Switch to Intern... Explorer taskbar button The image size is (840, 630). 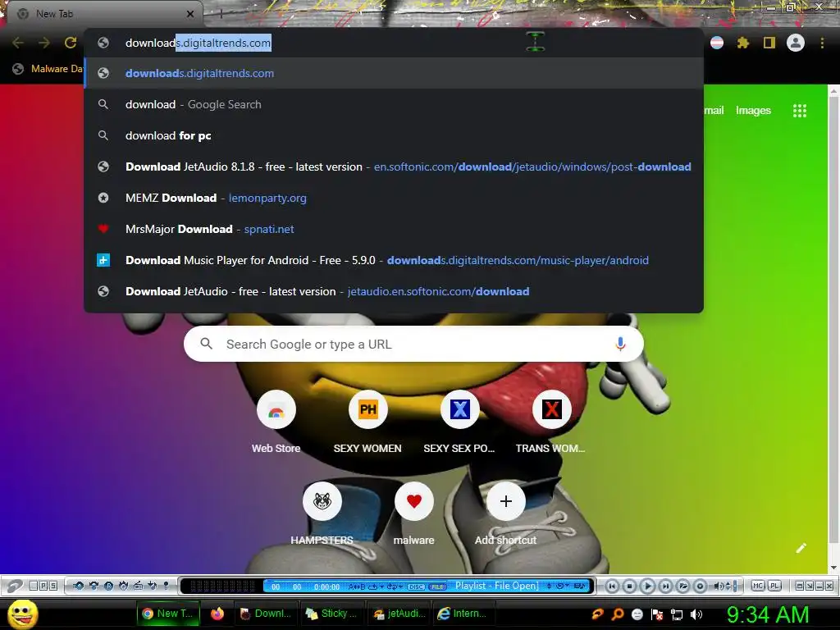pos(463,614)
